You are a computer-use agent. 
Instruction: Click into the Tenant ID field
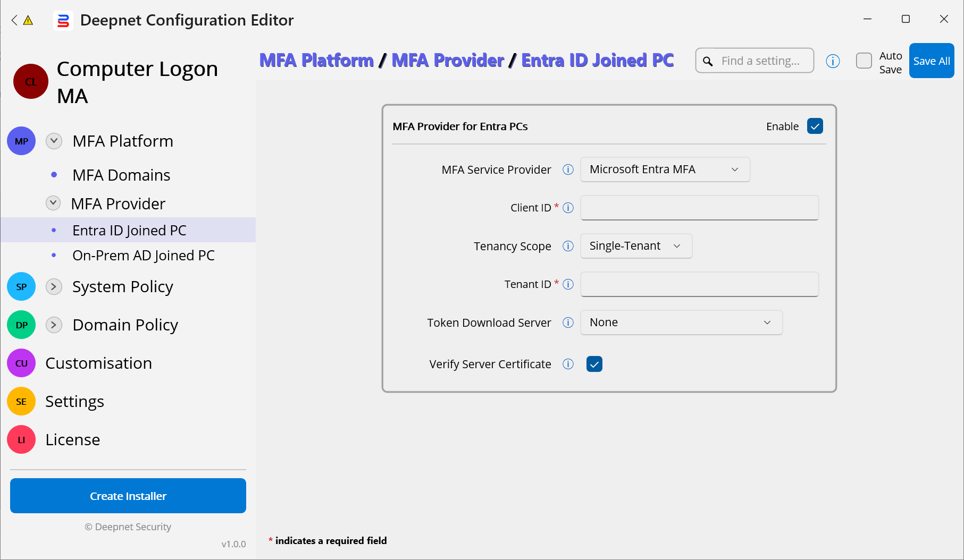click(x=699, y=284)
